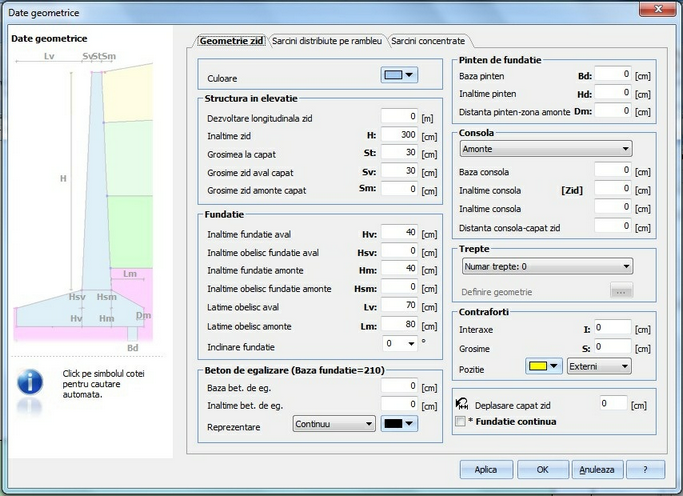
Task: Click the Baza pinten Bd field
Action: click(613, 74)
